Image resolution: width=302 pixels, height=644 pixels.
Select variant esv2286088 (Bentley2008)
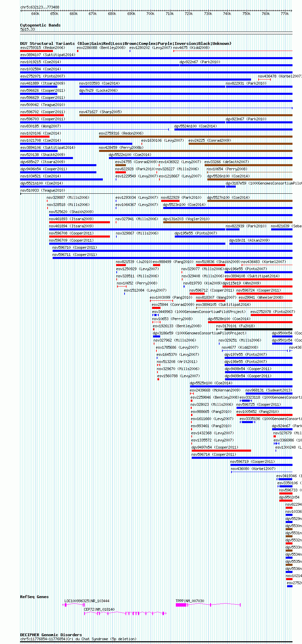click(101, 48)
